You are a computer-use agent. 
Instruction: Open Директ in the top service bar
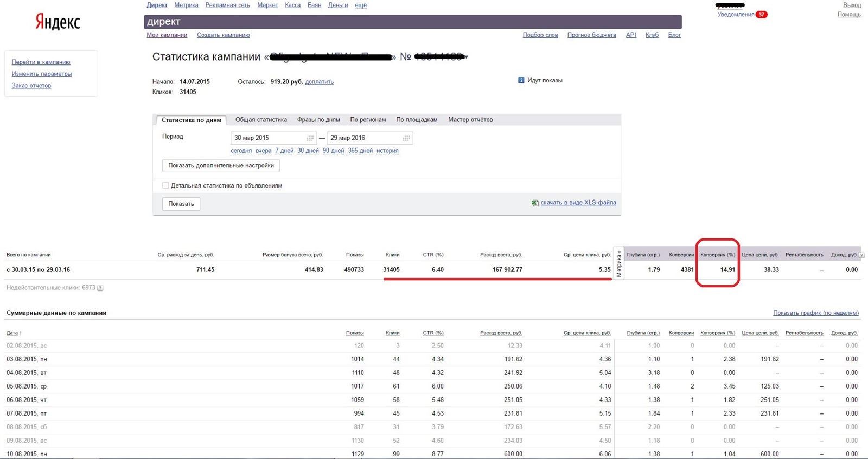point(157,5)
